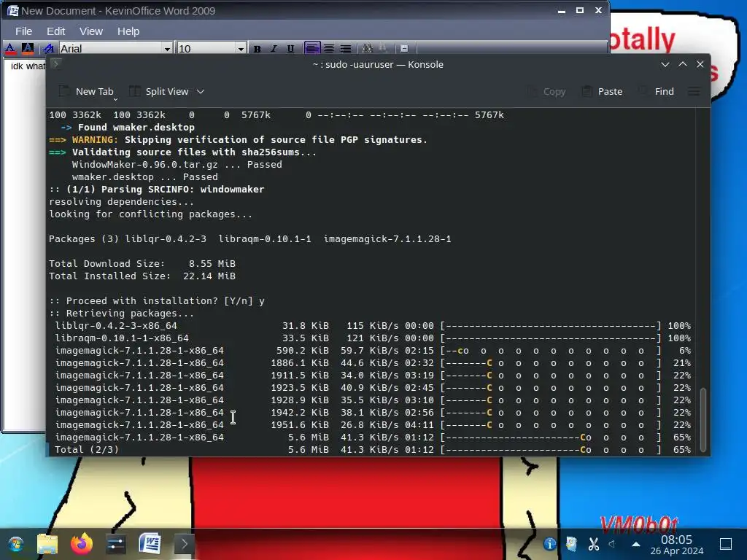Screen dimensions: 747x560
Task: Toggle Underline formatting in Word toolbar
Action: click(290, 49)
